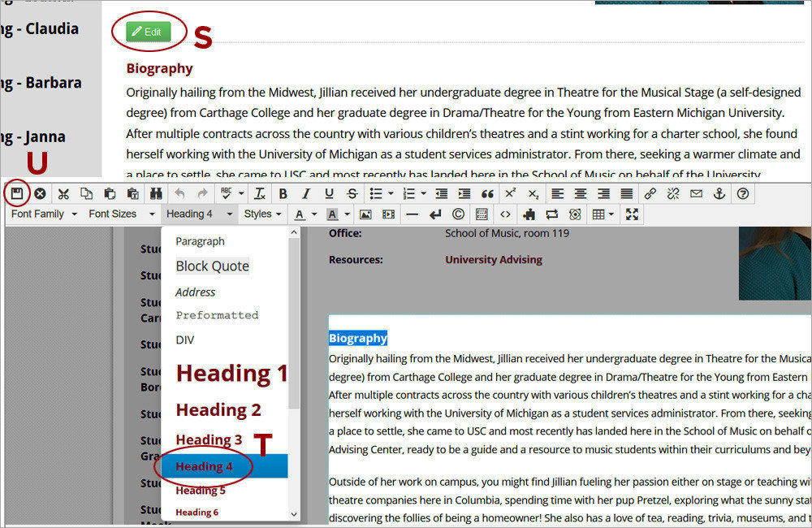This screenshot has height=528, width=812.
Task: Open the University Advising link
Action: pyautogui.click(x=494, y=260)
